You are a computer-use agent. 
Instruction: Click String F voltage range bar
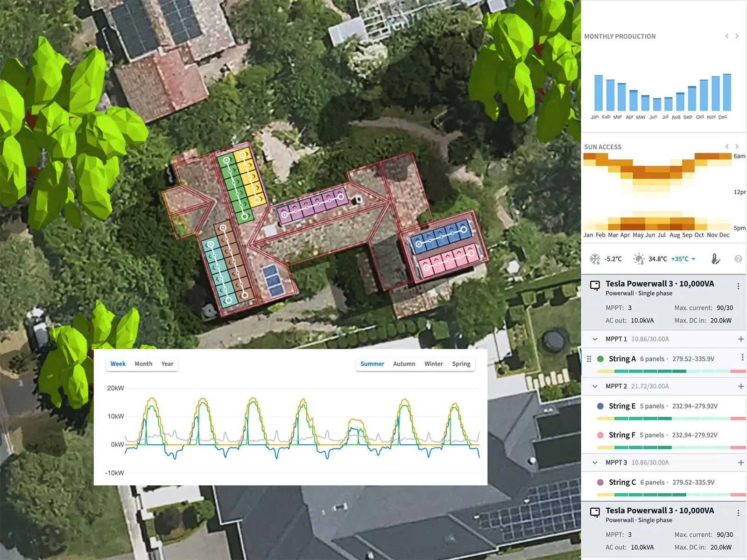tap(671, 448)
